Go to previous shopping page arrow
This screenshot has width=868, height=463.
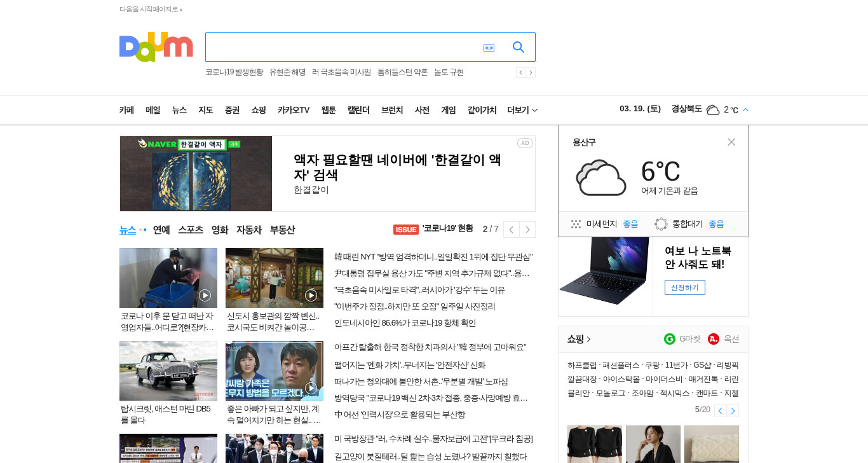[720, 411]
